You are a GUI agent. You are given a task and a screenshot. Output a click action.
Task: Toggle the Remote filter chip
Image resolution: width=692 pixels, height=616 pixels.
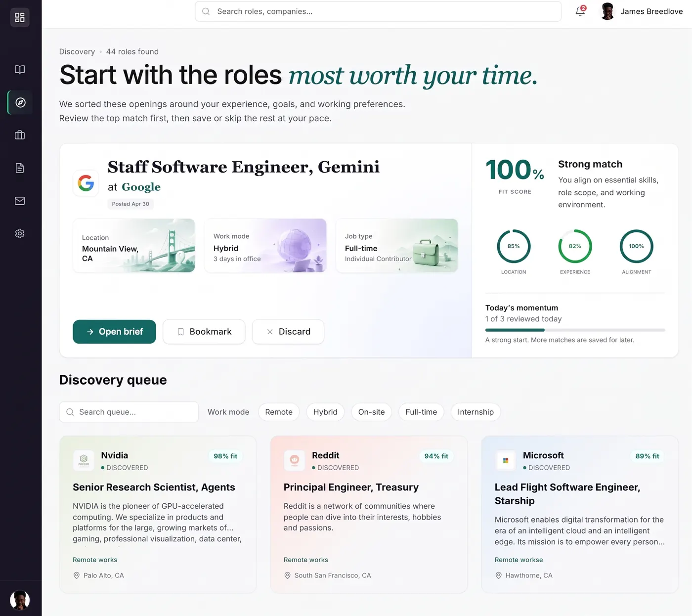coord(279,412)
